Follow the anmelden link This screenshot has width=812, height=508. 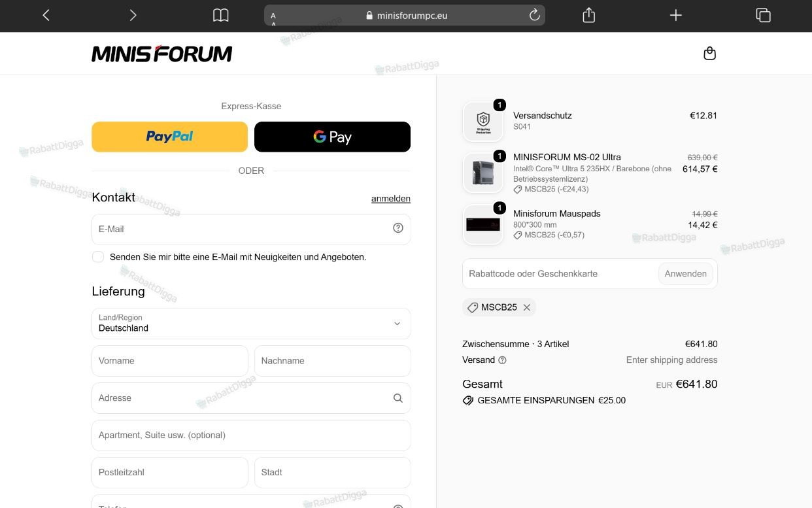[391, 199]
